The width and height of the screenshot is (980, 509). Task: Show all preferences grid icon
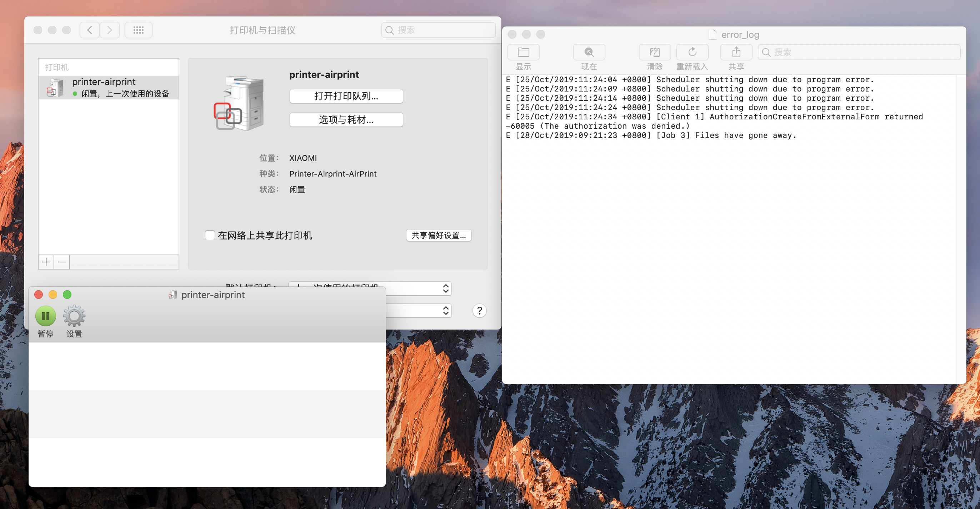pyautogui.click(x=139, y=30)
